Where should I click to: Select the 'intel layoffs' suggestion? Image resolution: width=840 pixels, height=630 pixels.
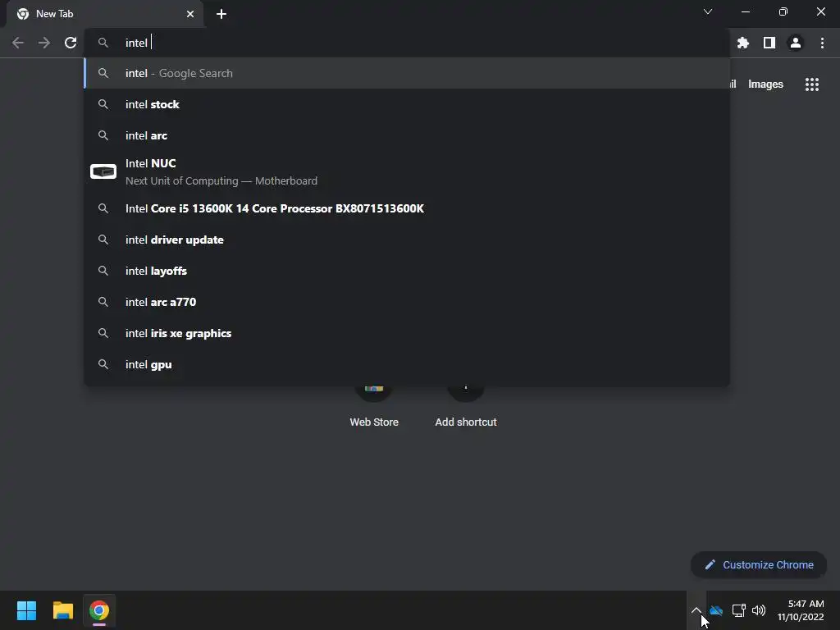tap(407, 271)
